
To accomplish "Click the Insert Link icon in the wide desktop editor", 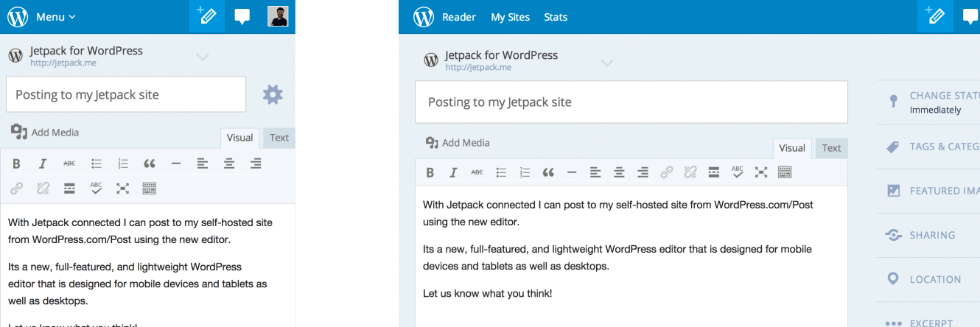I will [x=666, y=172].
